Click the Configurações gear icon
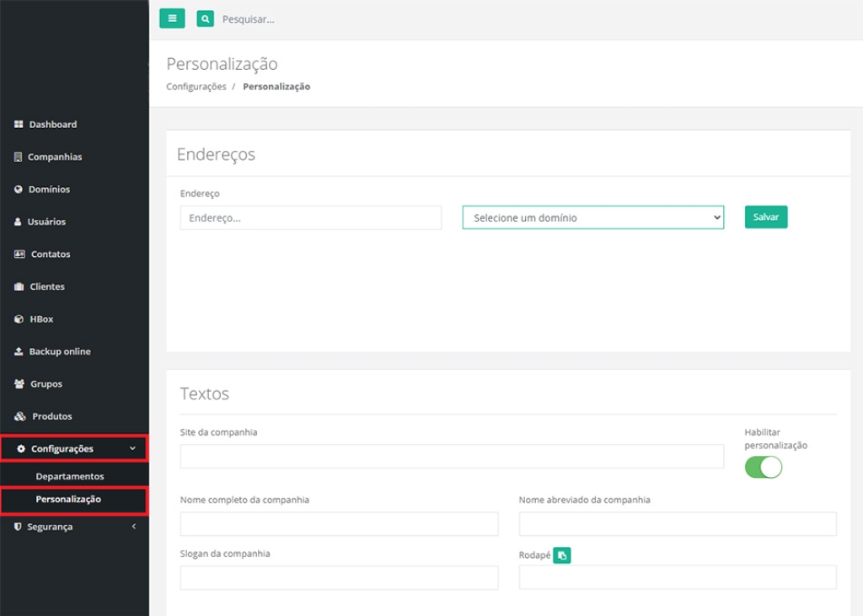 pyautogui.click(x=21, y=448)
